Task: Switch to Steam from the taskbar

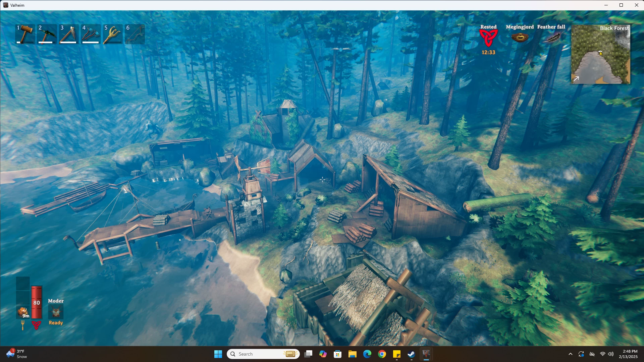Action: tap(412, 354)
